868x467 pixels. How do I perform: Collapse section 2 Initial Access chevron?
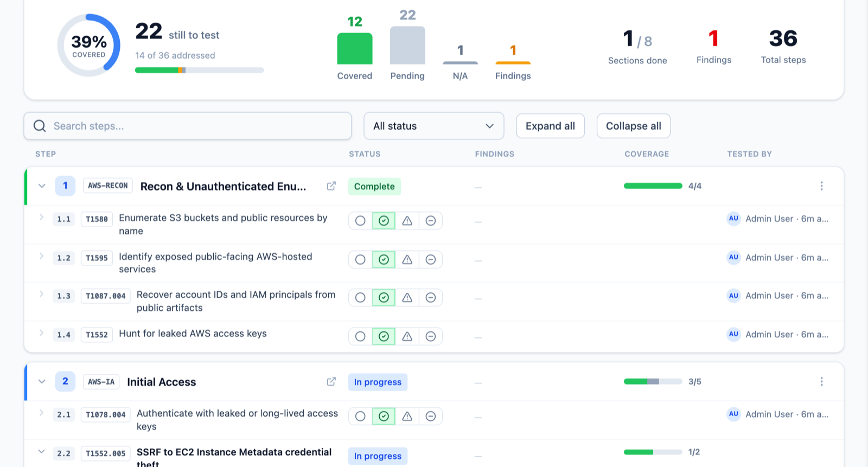[42, 382]
